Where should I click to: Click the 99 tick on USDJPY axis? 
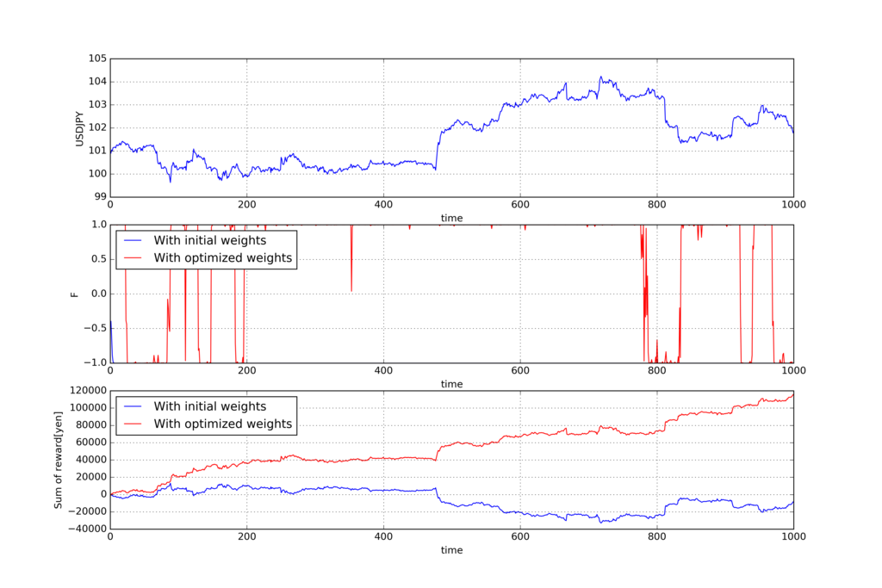pyautogui.click(x=100, y=197)
